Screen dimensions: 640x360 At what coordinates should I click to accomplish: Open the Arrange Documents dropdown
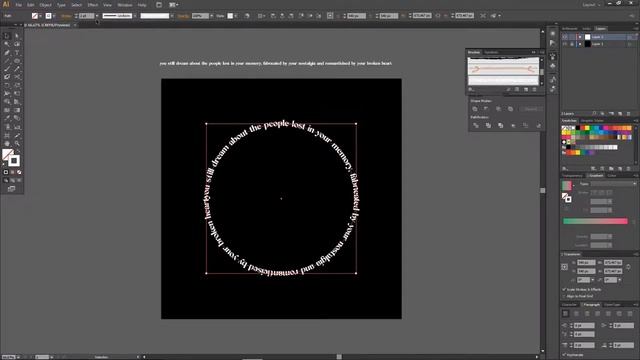(173, 5)
